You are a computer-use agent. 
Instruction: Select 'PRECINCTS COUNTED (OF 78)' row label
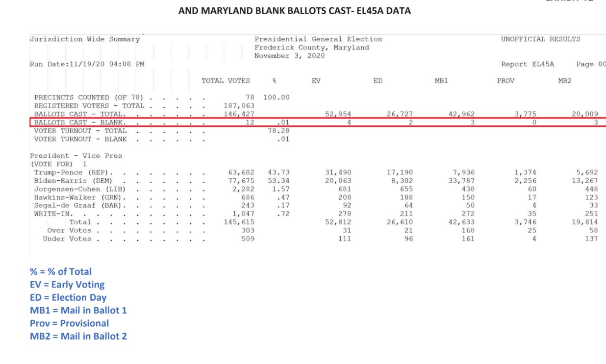click(x=89, y=97)
